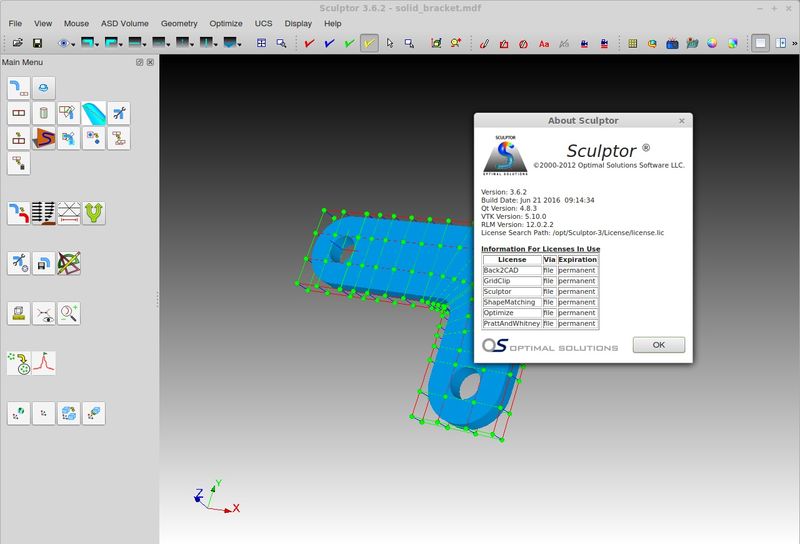Open the Geometry menu

coord(179,23)
